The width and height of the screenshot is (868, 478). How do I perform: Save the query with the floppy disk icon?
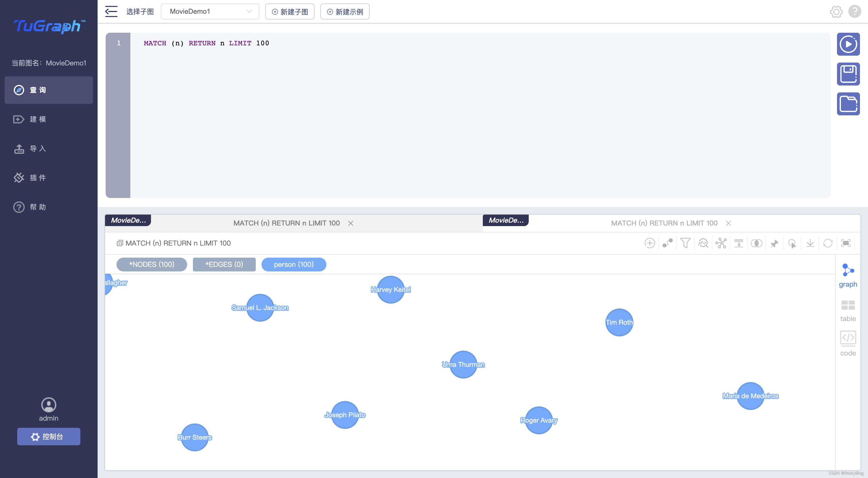coord(848,74)
